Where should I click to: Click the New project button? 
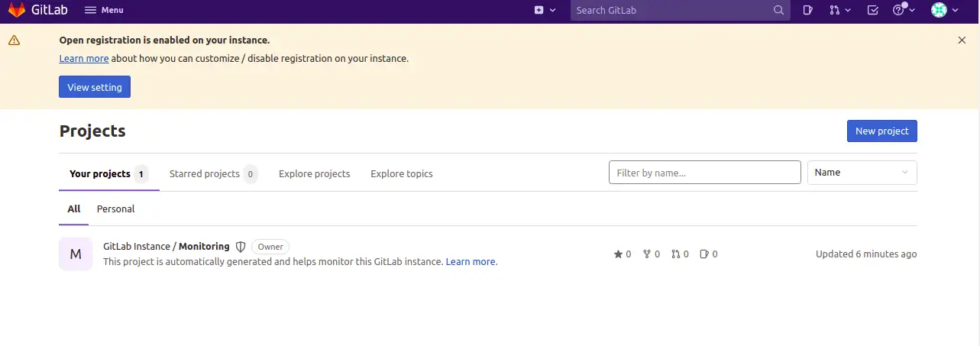pos(882,131)
